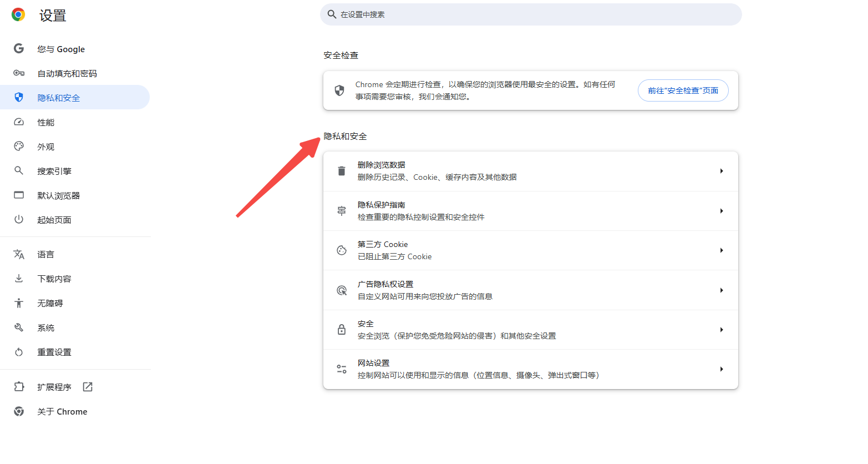Click the shield icon in 安全检查 card
This screenshot has width=868, height=464.
click(339, 90)
